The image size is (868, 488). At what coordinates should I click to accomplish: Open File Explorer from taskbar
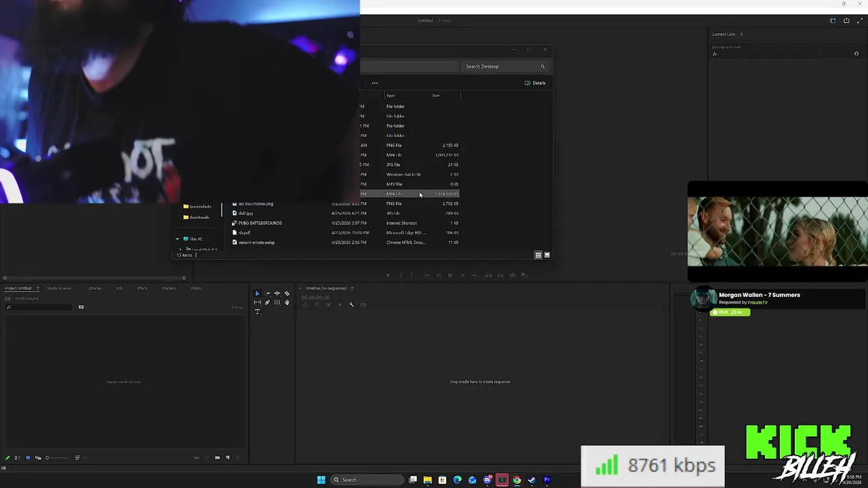[x=427, y=480]
